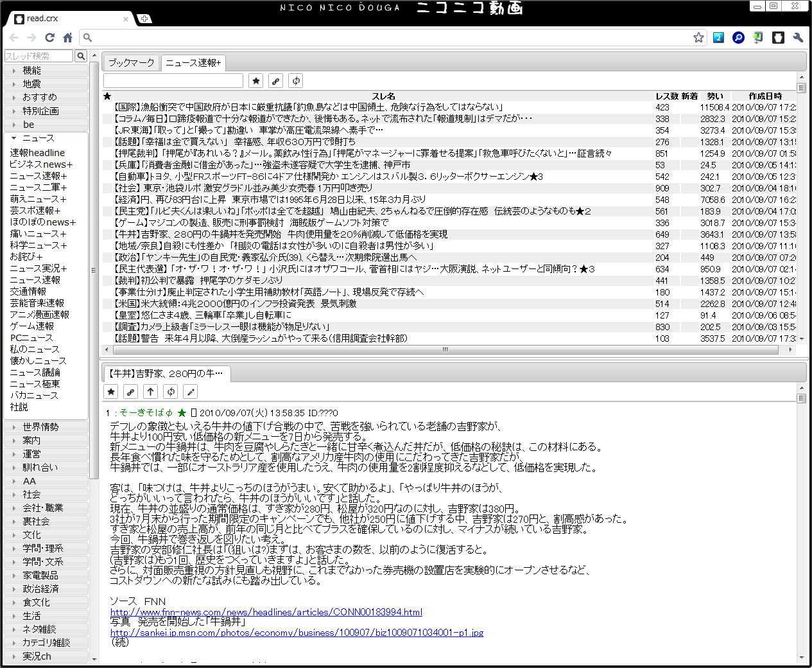The image size is (812, 668).
Task: Go back with browser back arrow
Action: click(x=14, y=38)
